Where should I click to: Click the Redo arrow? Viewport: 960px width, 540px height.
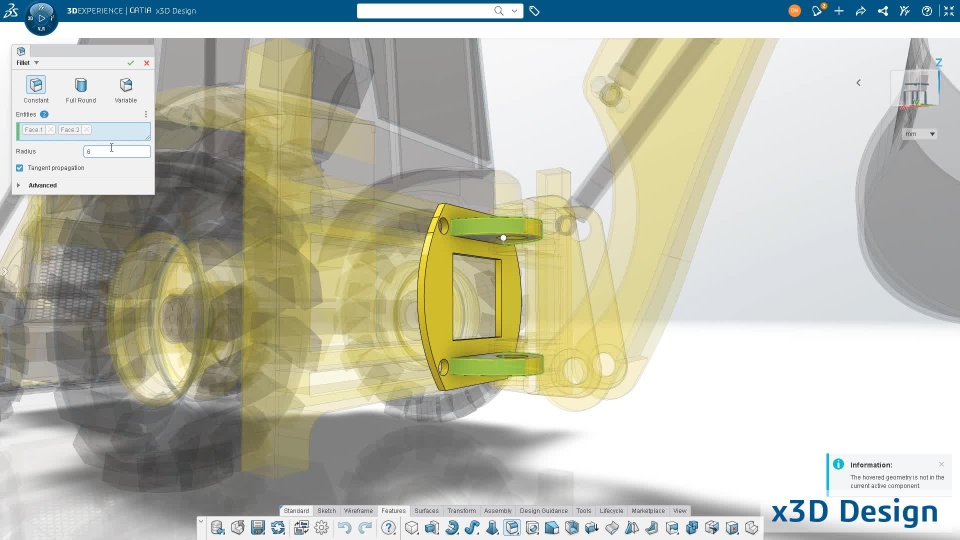point(365,528)
